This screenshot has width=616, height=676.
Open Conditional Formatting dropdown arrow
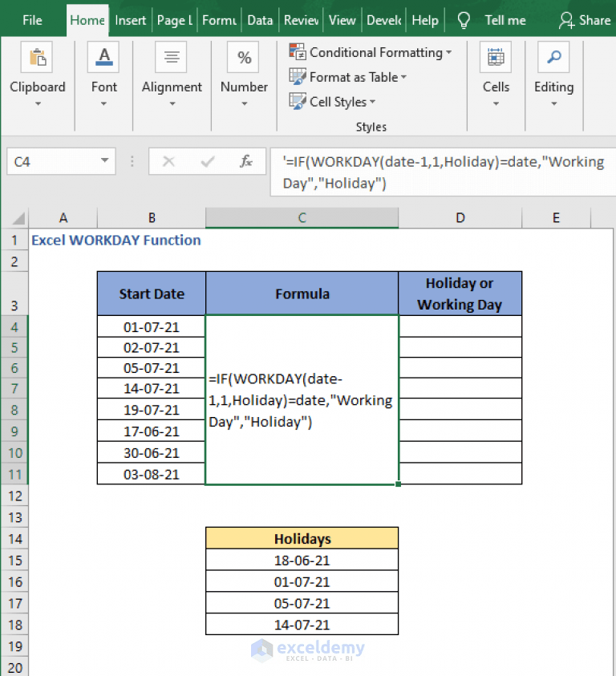448,52
